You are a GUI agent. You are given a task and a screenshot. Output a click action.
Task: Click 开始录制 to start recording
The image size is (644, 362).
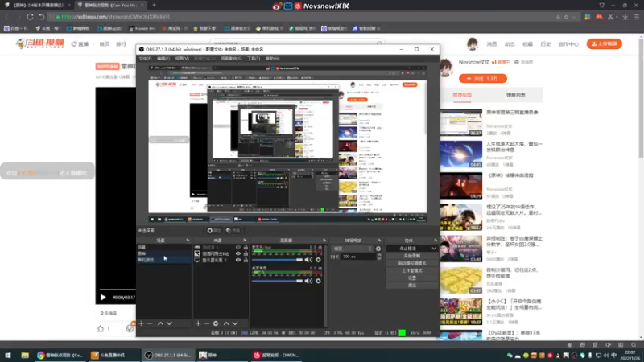412,256
